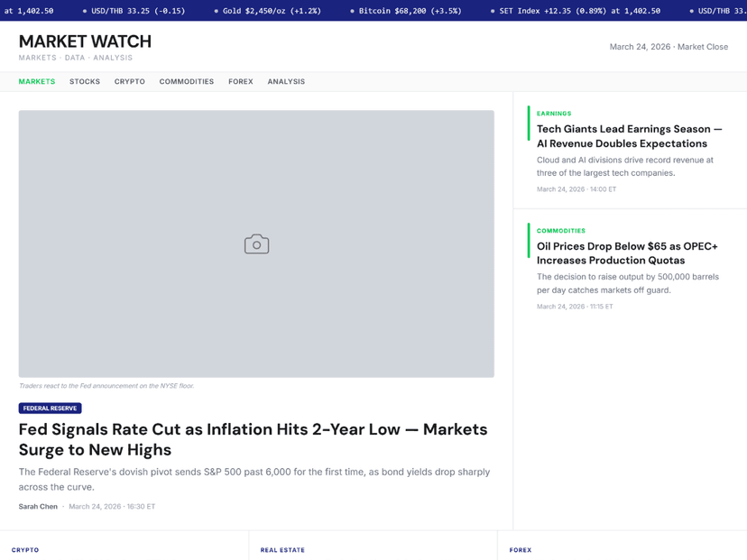Go to the Stocks section

pyautogui.click(x=85, y=81)
